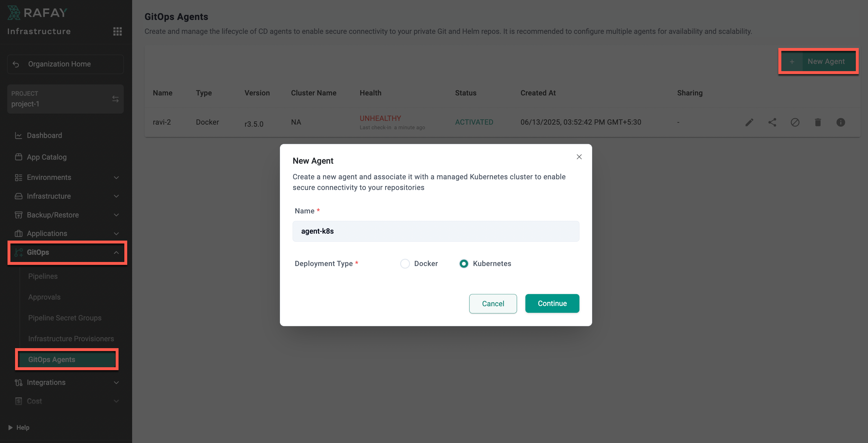
Task: Click the Created At column header
Action: 538,93
